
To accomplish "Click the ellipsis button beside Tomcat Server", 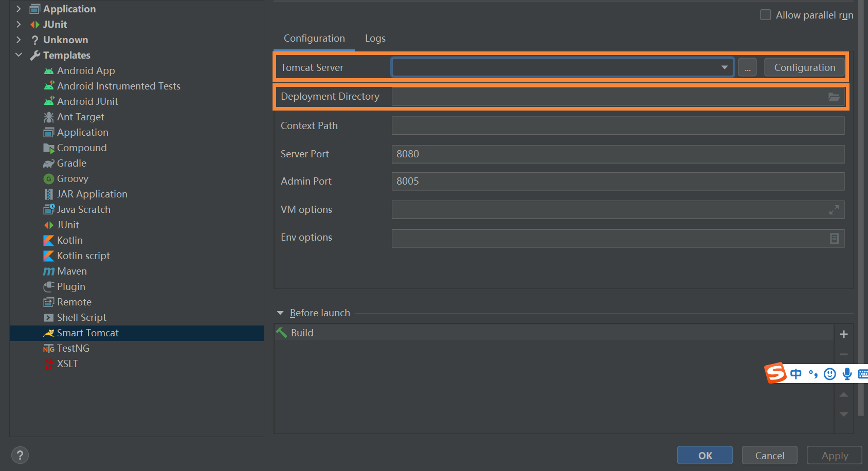I will [x=747, y=67].
